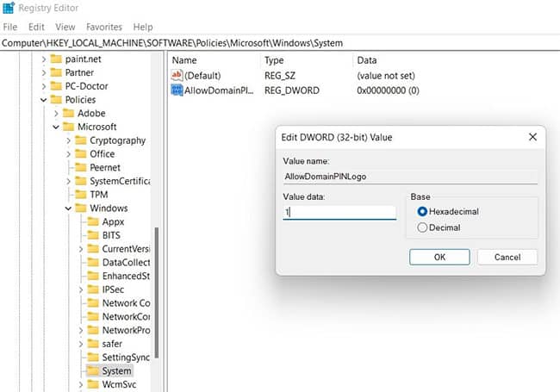Screen dimensions: 560x392
Task: Click the AllowDomainPINLogon DWORD value icon
Action: pos(177,90)
